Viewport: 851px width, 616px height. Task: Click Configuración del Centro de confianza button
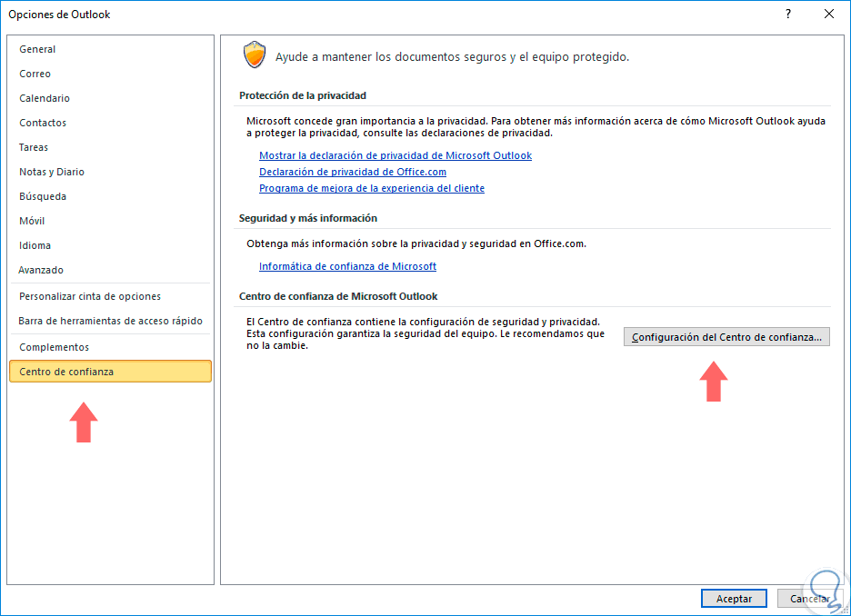(726, 337)
